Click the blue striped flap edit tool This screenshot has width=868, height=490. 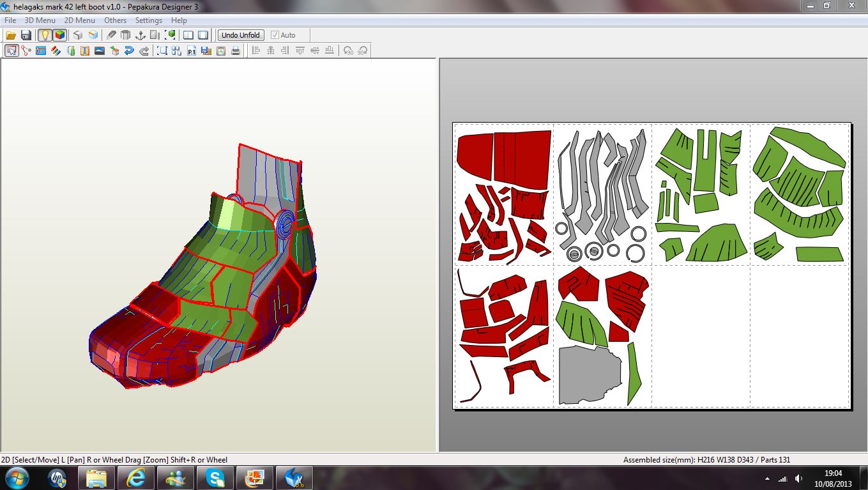(41, 50)
